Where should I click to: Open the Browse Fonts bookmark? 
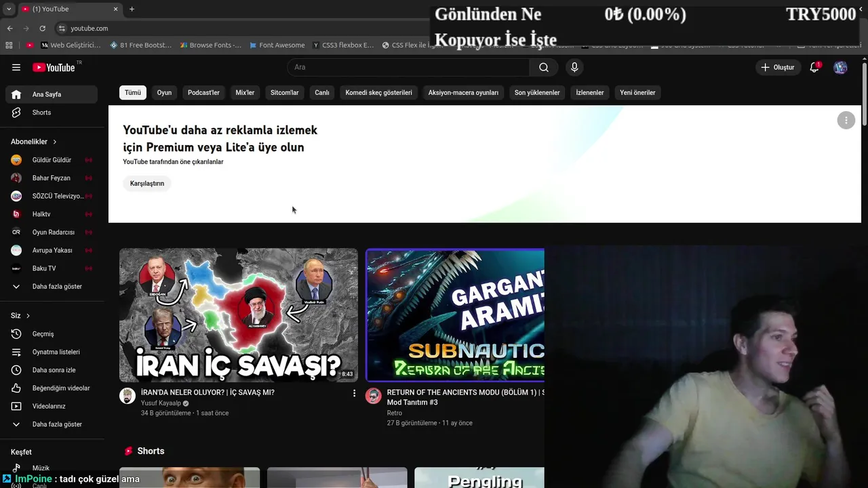[x=210, y=45]
